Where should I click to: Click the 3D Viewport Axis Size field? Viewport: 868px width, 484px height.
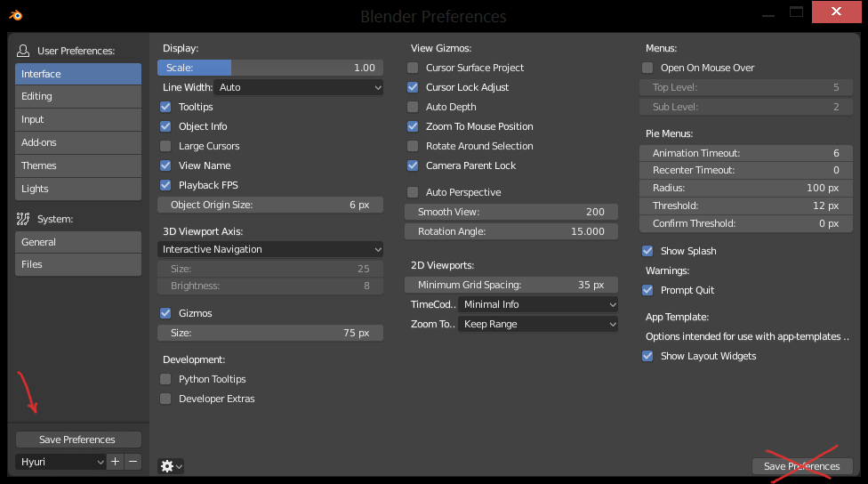click(x=270, y=269)
